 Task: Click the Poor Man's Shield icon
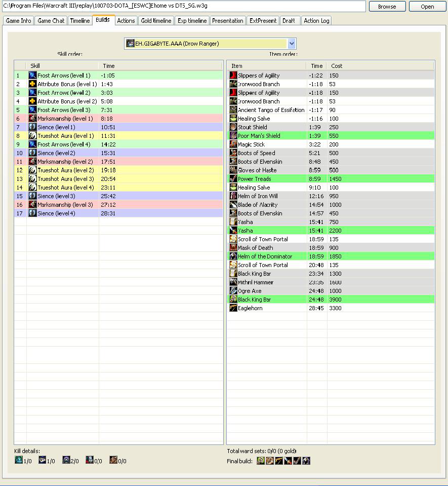point(233,136)
